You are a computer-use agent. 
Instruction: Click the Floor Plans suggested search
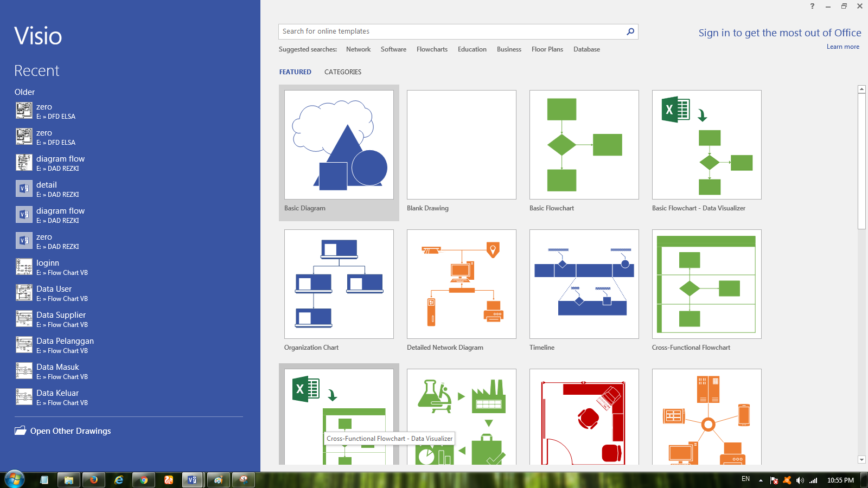click(x=547, y=49)
